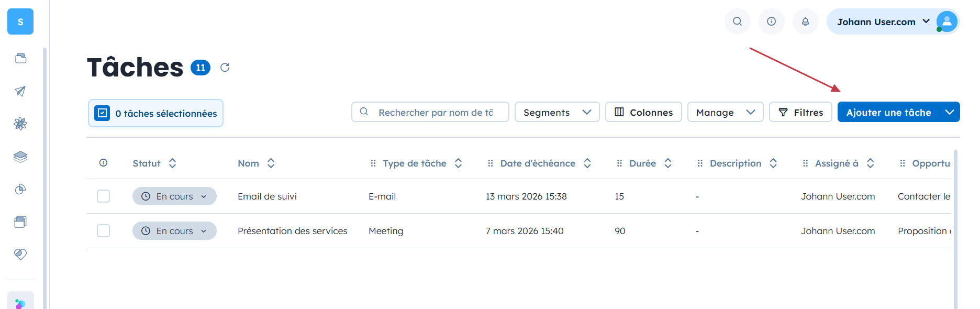The image size is (980, 309).
Task: Open the pie chart icon in sidebar
Action: click(20, 189)
